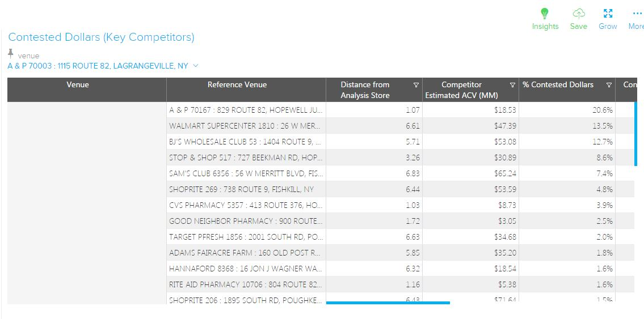Click the Target PFresh 1856 row
Image resolution: width=644 pixels, height=319 pixels.
[x=246, y=237]
